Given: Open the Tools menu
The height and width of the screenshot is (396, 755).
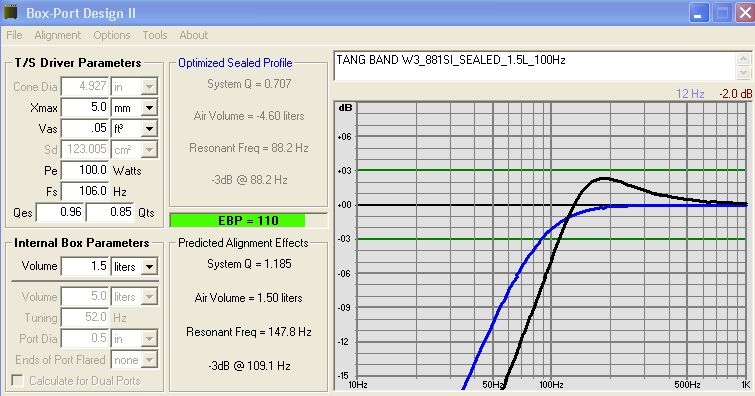Looking at the screenshot, I should pyautogui.click(x=155, y=35).
